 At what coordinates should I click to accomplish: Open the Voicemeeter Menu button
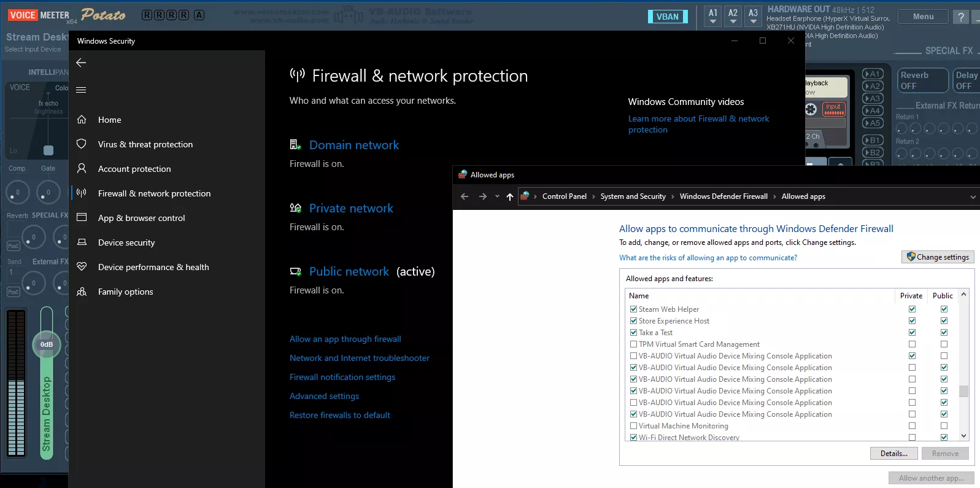(923, 17)
